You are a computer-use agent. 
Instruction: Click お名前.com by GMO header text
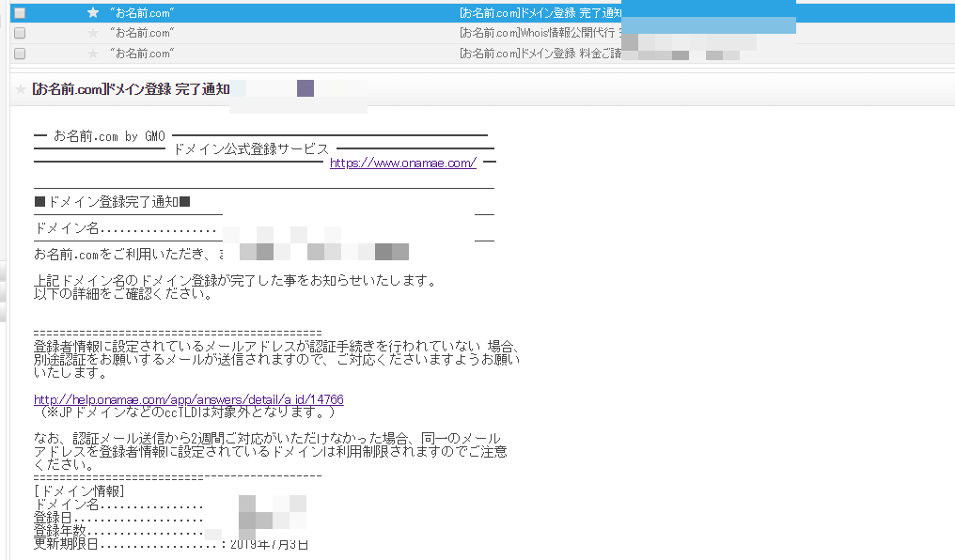click(x=109, y=135)
